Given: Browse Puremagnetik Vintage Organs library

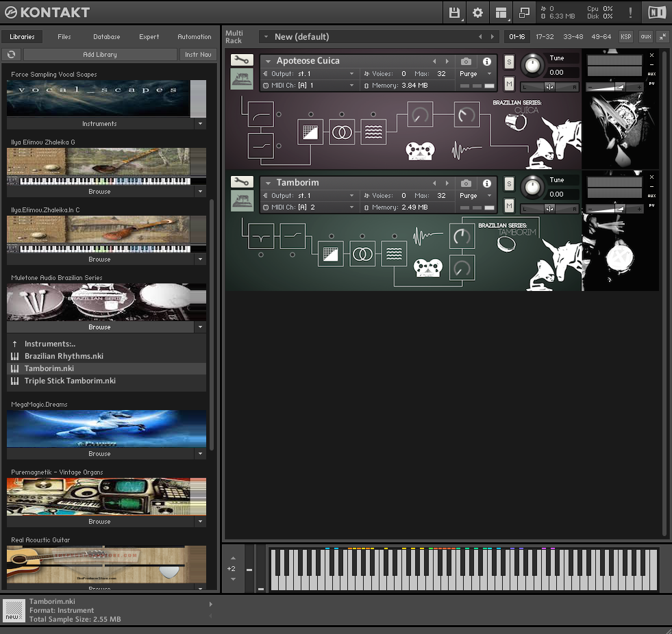Looking at the screenshot, I should click(x=100, y=521).
